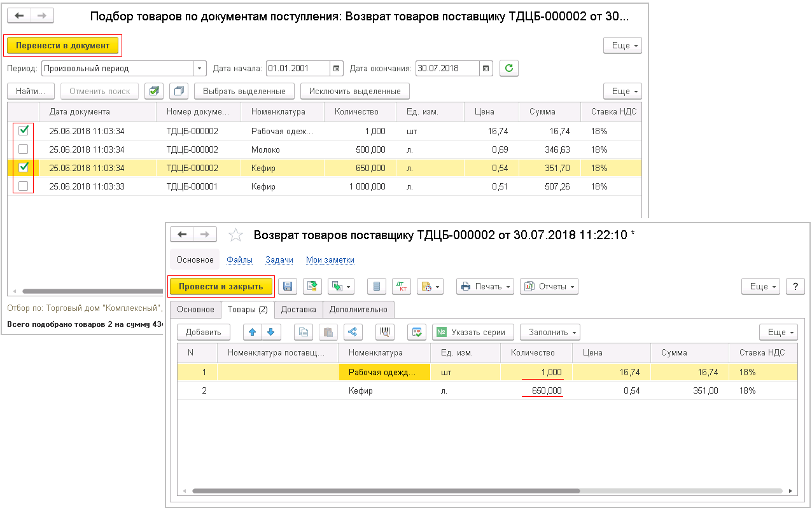Click the Дт/Кт postings icon
Image resolution: width=812 pixels, height=510 pixels.
point(402,287)
